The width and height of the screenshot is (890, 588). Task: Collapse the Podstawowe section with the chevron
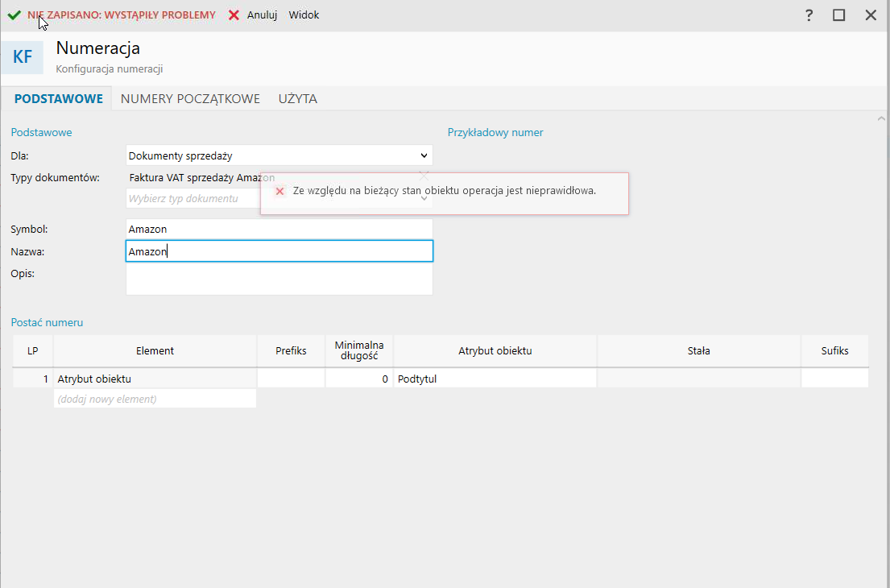coord(880,119)
